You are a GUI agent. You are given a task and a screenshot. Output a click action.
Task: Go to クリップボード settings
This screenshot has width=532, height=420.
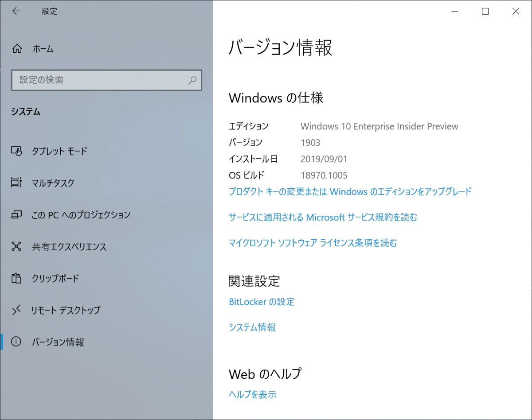click(x=106, y=278)
